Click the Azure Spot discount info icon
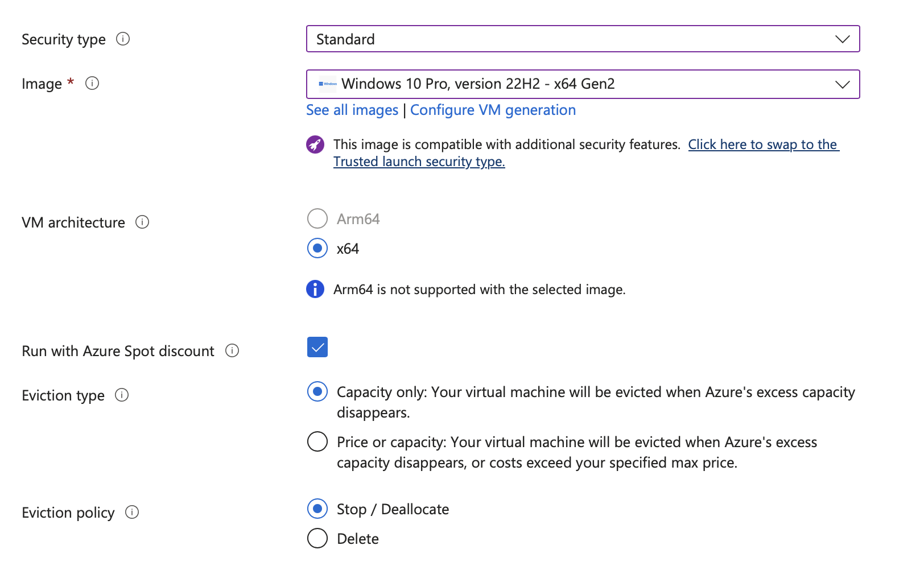The width and height of the screenshot is (924, 570). (232, 350)
